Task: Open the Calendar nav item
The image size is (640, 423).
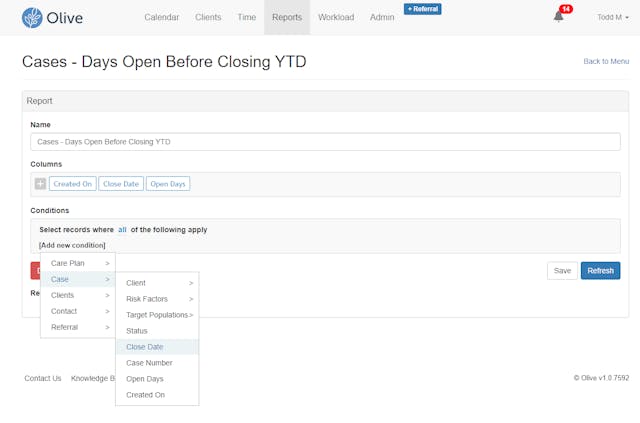Action: [162, 17]
